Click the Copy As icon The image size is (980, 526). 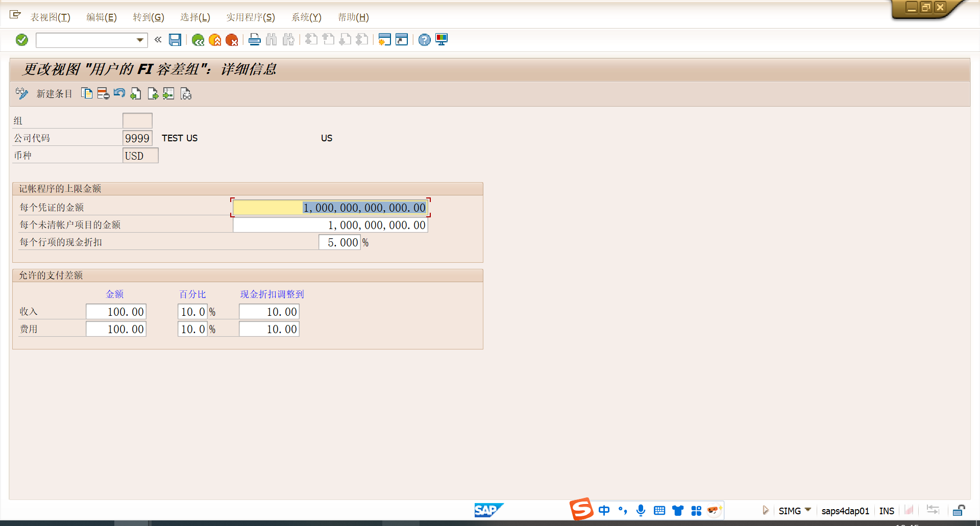[87, 93]
